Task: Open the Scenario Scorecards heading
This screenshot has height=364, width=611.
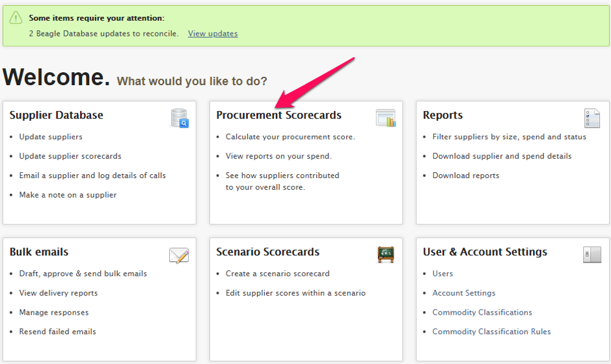Action: [x=267, y=252]
